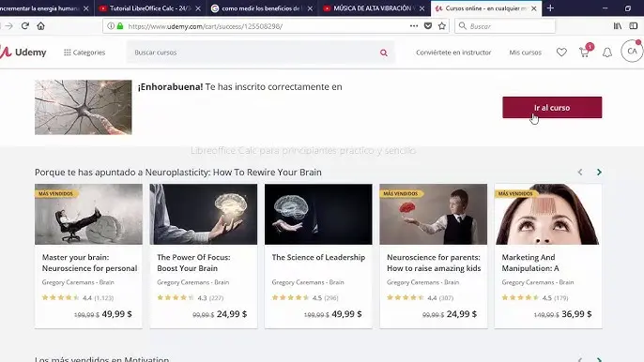Open Conviértete en instructor link

pyautogui.click(x=453, y=53)
